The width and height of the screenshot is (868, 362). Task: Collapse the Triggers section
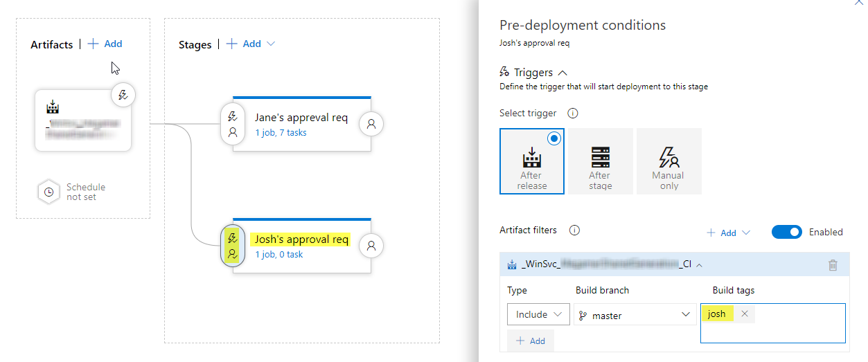tap(563, 72)
